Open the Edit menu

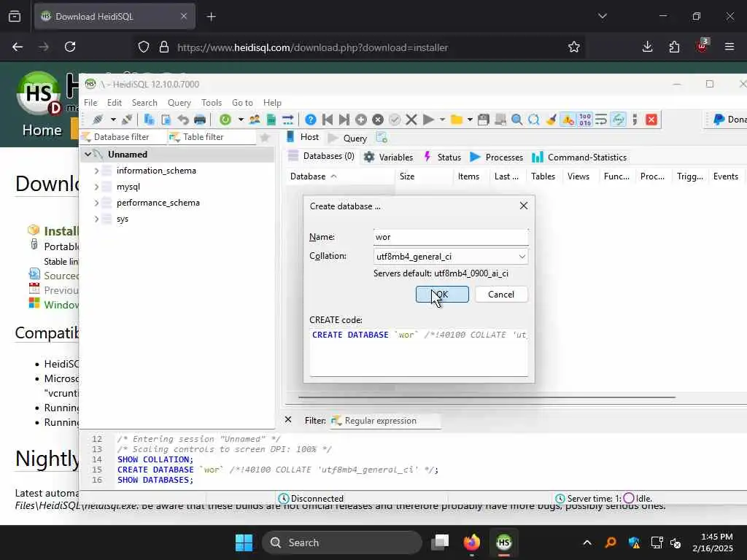click(x=115, y=103)
